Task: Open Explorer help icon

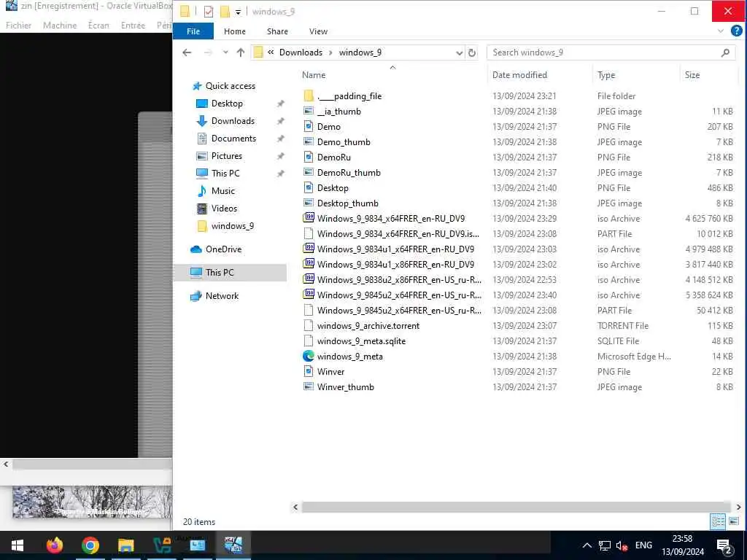Action: pyautogui.click(x=736, y=31)
